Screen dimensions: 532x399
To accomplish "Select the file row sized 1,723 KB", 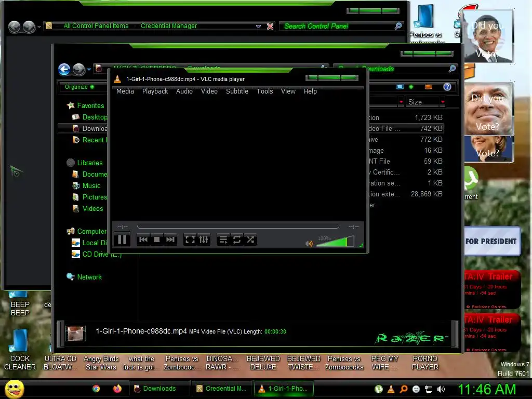I will point(406,117).
